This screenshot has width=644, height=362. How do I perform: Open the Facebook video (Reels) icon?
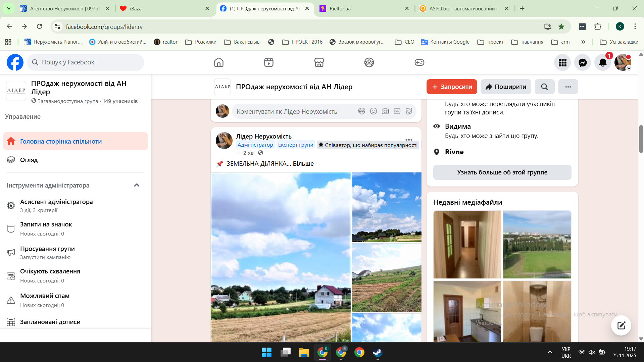point(268,62)
